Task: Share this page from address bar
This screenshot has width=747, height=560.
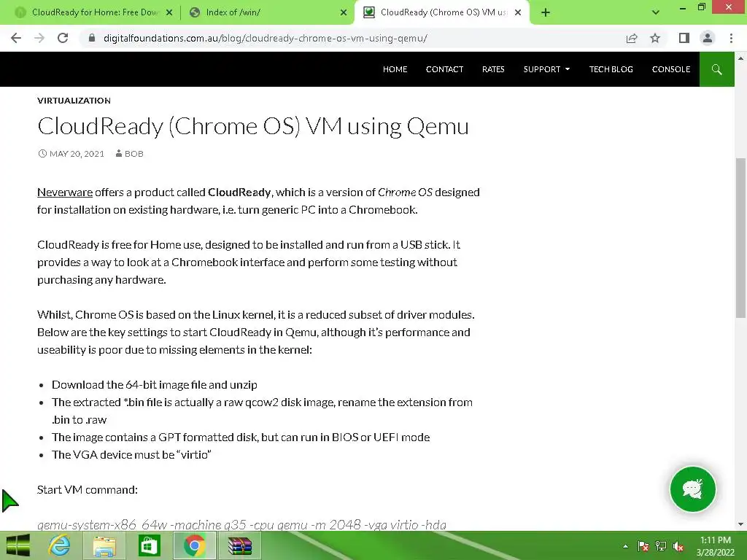Action: pos(632,38)
